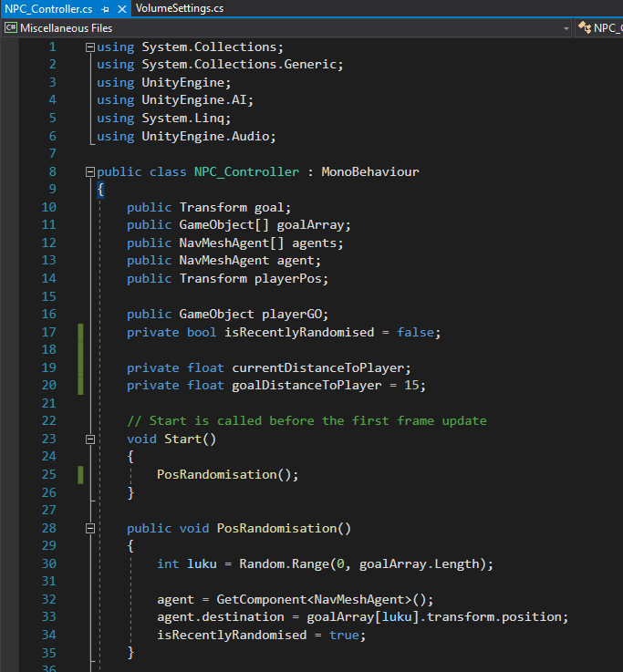Viewport: 623px width, 672px height.
Task: Click line number 28 in the gutter
Action: tap(49, 529)
